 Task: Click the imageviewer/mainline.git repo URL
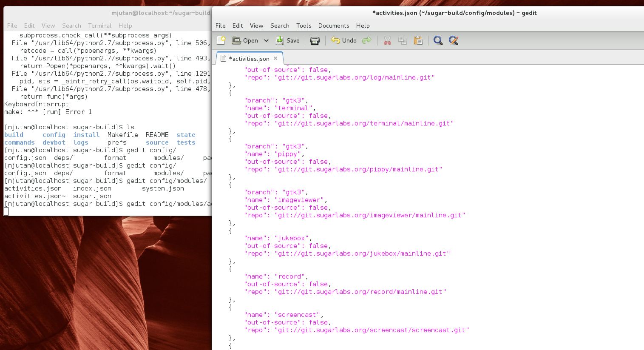coord(370,215)
